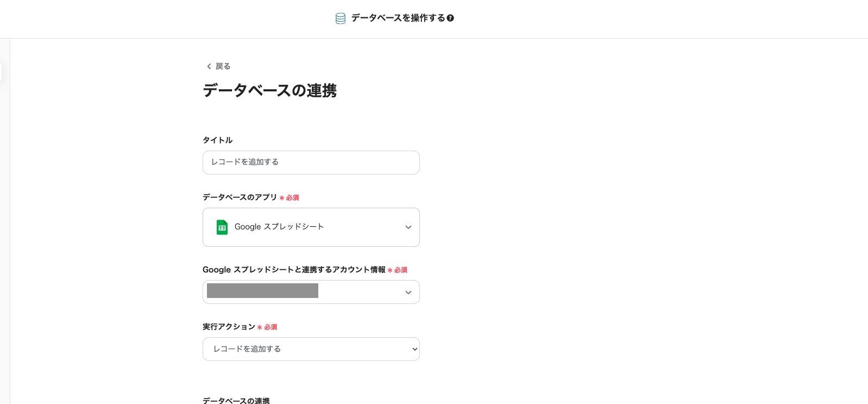Click the back chevron arrow icon
The image size is (868, 404).
point(209,66)
